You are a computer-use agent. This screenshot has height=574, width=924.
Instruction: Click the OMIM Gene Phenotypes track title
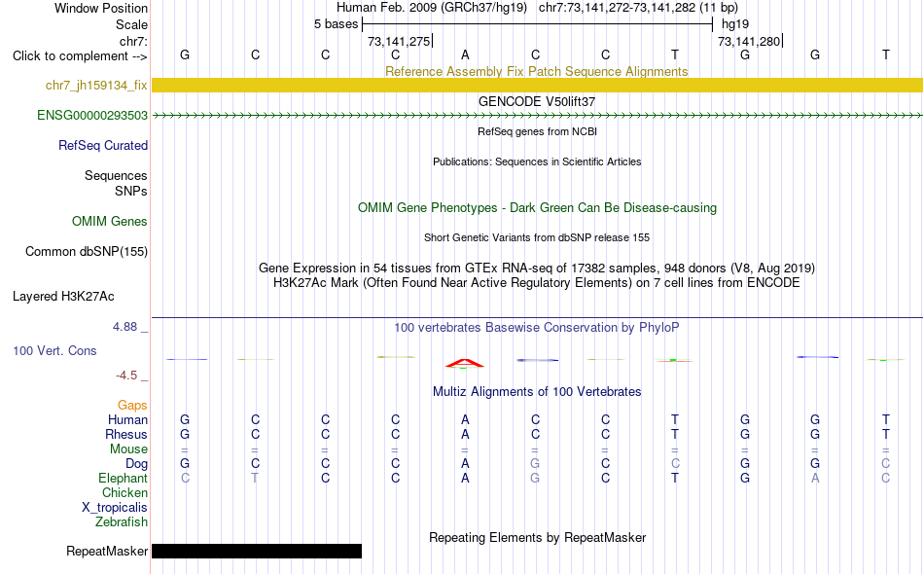pyautogui.click(x=537, y=207)
